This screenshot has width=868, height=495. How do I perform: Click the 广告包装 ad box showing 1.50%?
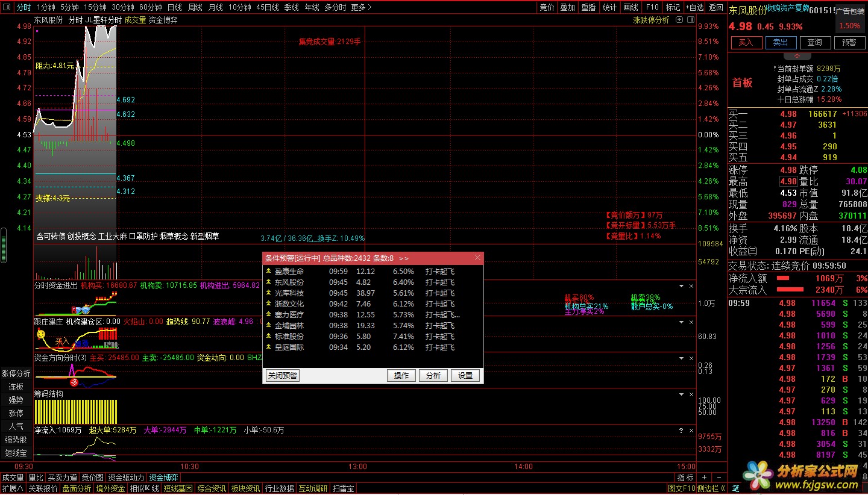(x=849, y=20)
